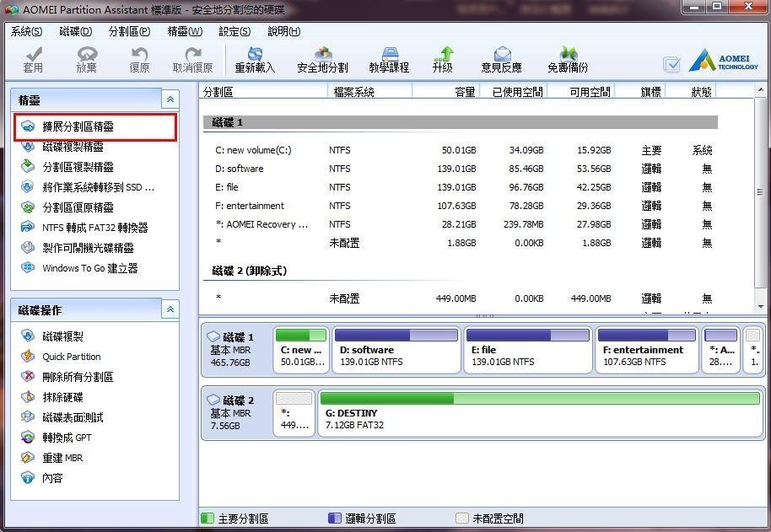Select 磁碟 2 449MB unallocated block
This screenshot has height=532, width=771.
294,413
